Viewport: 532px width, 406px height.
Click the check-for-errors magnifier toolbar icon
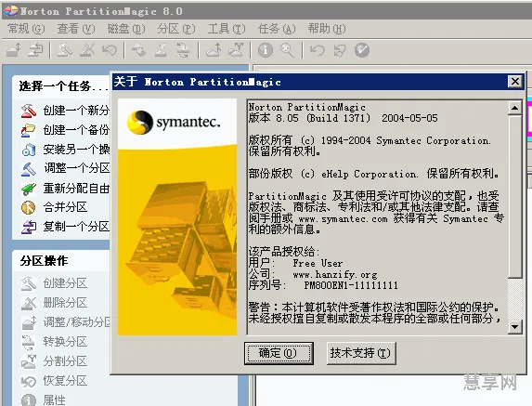point(288,50)
